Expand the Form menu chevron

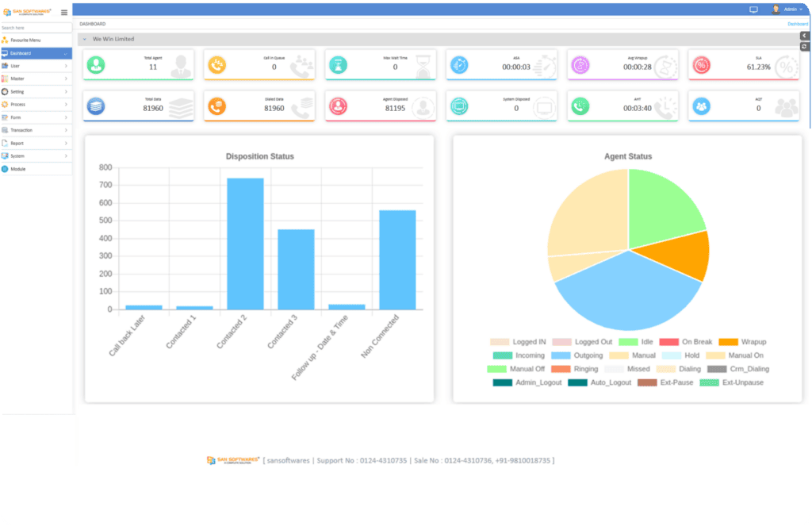coord(66,117)
